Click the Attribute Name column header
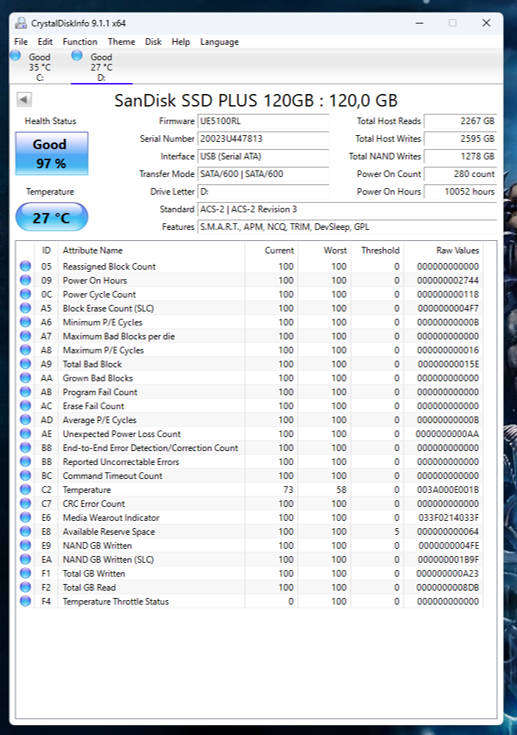This screenshot has height=735, width=517. click(151, 250)
